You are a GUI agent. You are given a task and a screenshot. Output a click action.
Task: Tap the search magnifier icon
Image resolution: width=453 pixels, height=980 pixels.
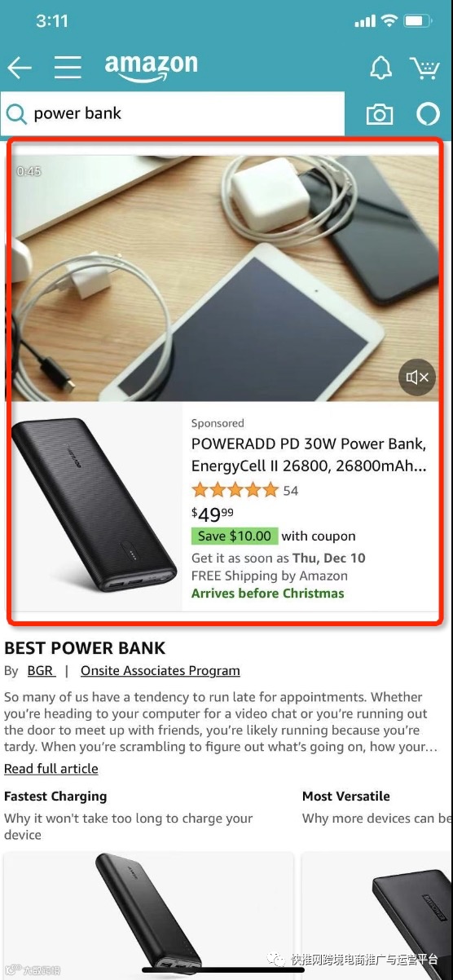[x=16, y=114]
